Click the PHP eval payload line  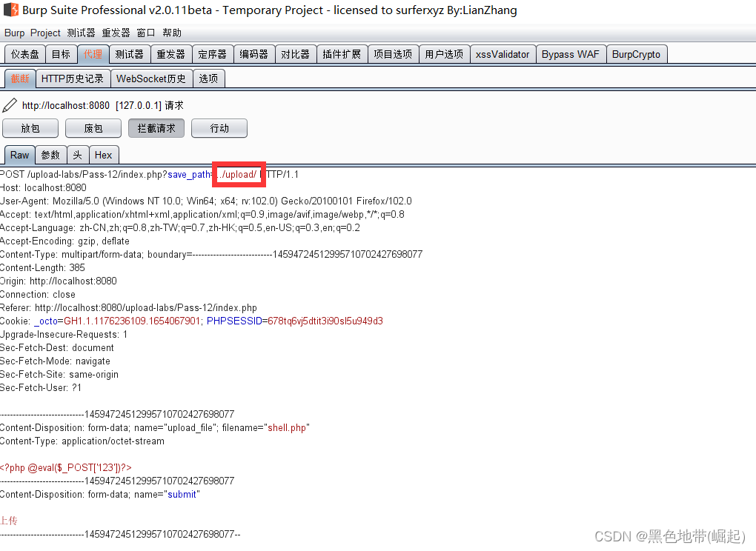(x=65, y=467)
